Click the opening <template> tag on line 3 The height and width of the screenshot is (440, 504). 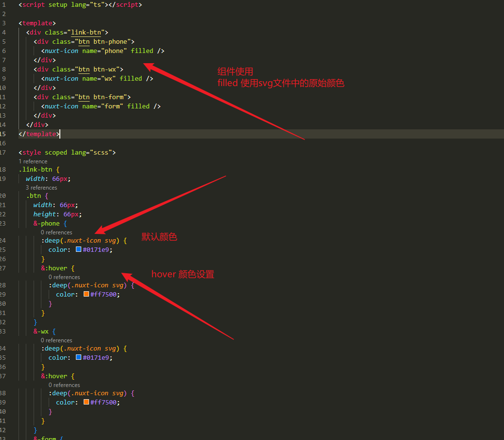(37, 23)
